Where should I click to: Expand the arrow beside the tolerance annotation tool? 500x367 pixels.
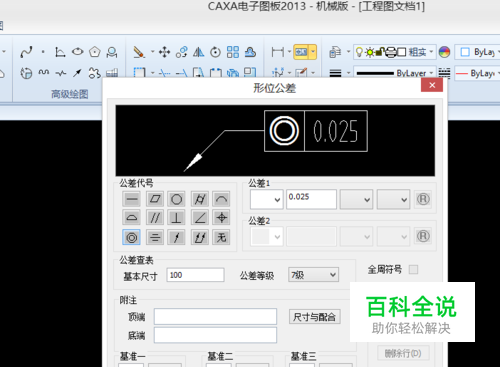313,52
